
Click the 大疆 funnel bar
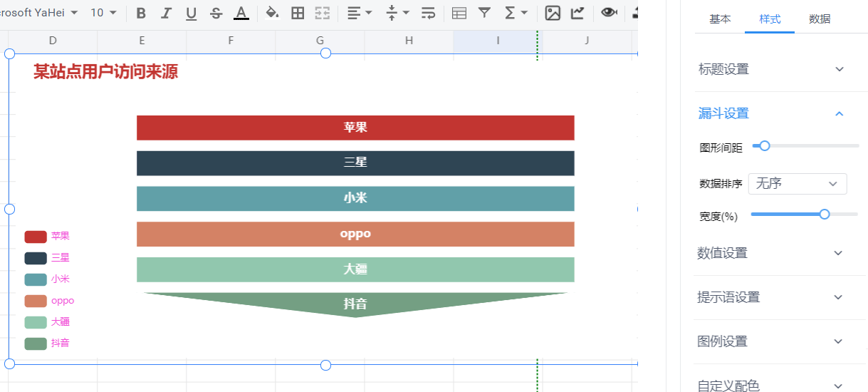pyautogui.click(x=355, y=269)
